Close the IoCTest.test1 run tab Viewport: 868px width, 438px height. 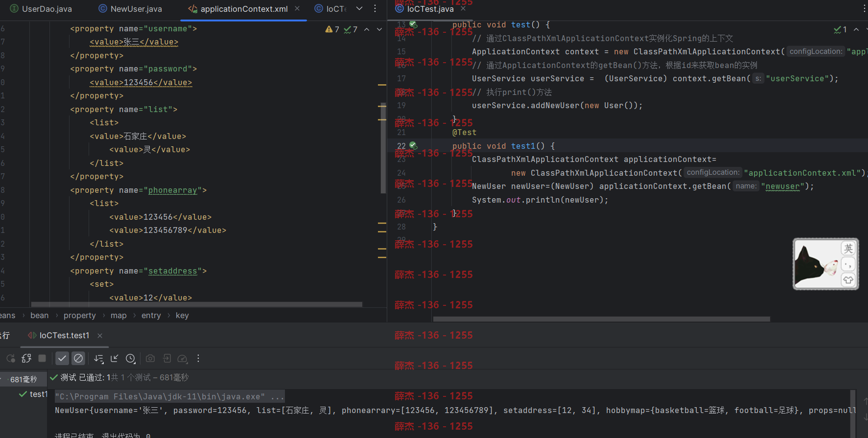tap(100, 336)
